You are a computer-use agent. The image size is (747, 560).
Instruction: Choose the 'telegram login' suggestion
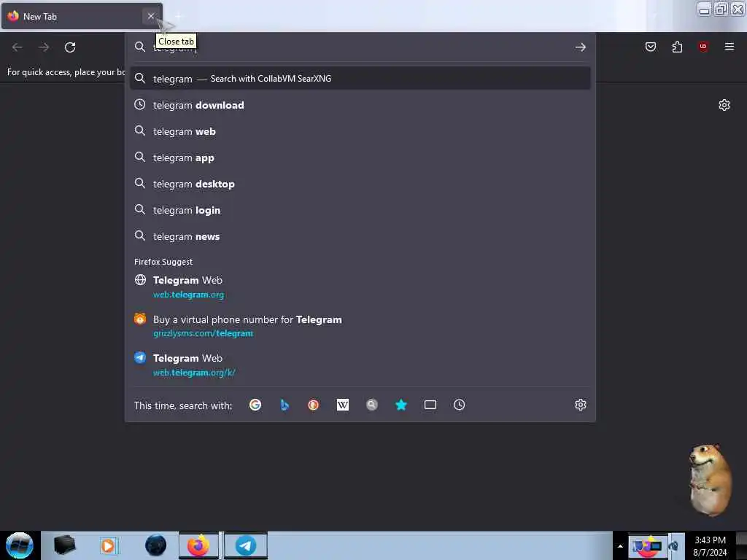tap(360, 209)
